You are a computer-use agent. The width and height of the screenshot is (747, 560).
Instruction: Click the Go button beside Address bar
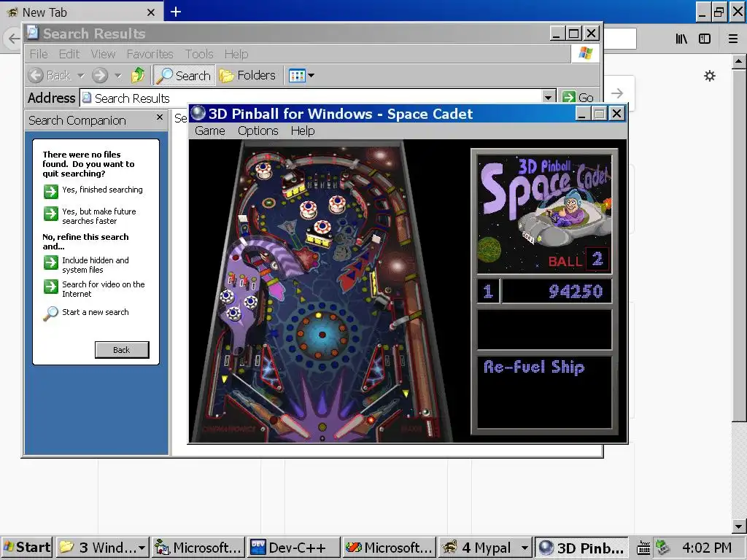tap(578, 97)
